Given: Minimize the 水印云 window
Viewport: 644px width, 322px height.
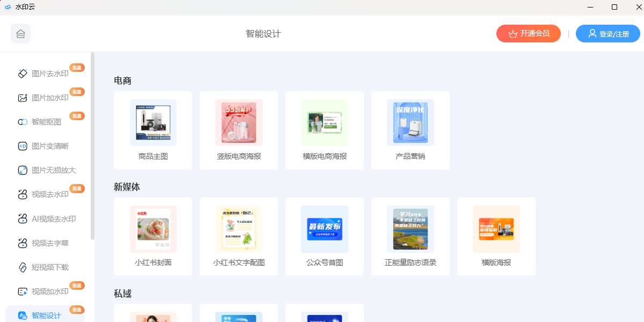Looking at the screenshot, I should coord(590,7).
